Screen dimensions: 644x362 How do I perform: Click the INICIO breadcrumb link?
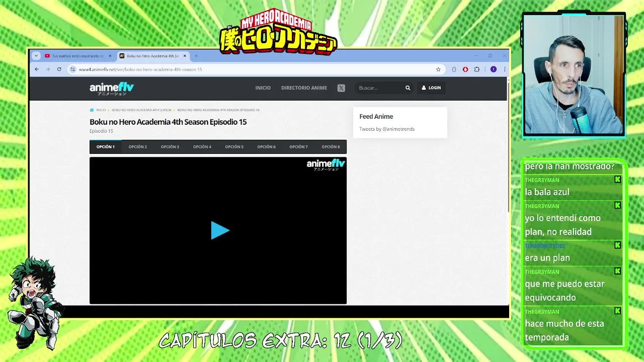(x=101, y=110)
